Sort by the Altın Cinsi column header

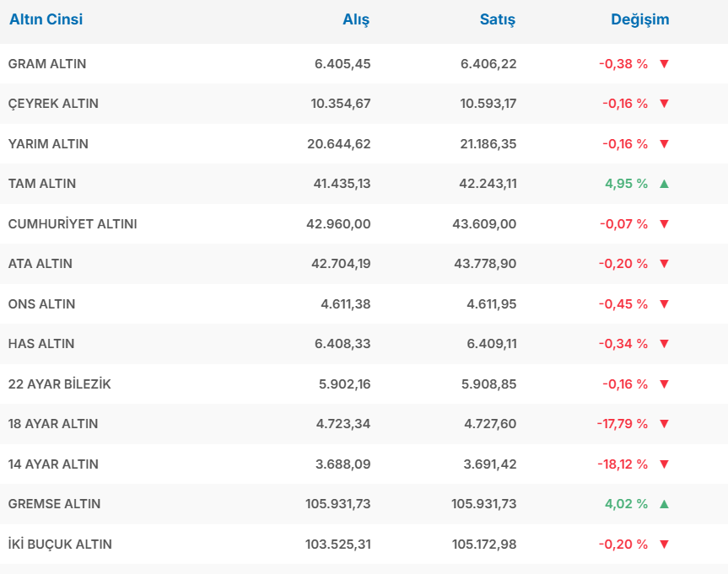pos(46,19)
